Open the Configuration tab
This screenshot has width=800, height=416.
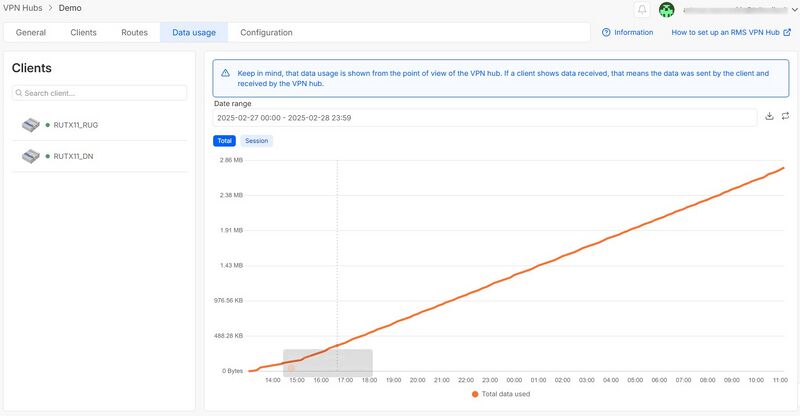click(266, 32)
